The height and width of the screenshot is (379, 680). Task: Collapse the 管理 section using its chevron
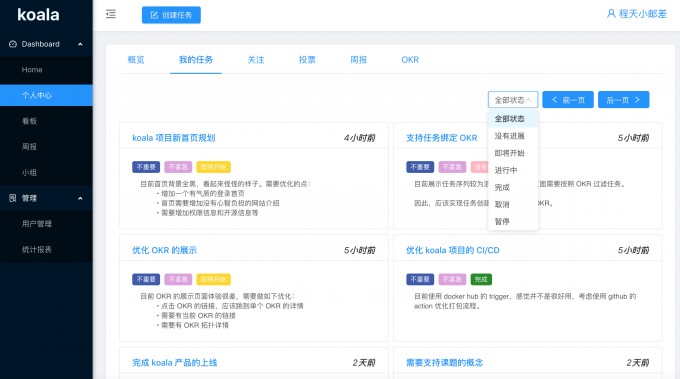(x=80, y=198)
